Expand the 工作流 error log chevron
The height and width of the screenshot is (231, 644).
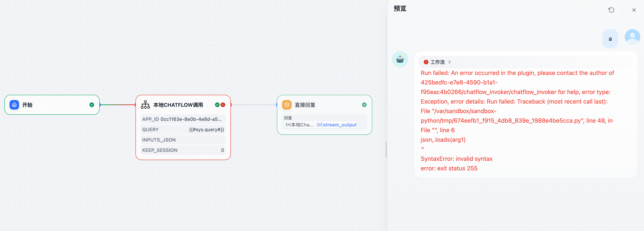(x=450, y=62)
